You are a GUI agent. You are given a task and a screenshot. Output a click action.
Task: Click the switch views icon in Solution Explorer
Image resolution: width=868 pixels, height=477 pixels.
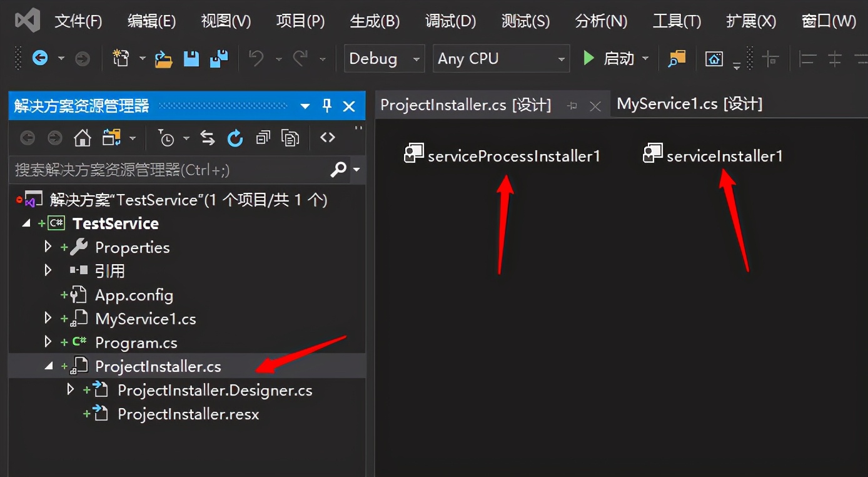coord(111,138)
